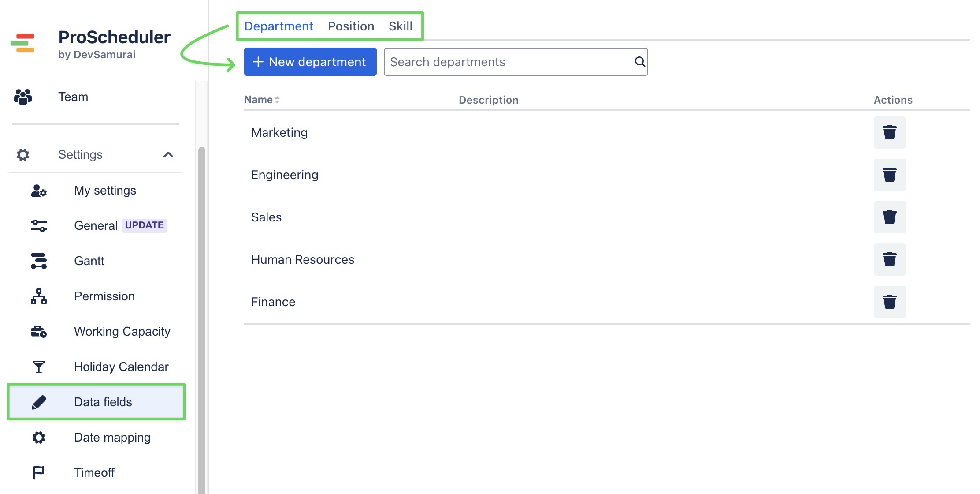980x494 pixels.
Task: Open Working Capacity settings
Action: click(x=122, y=331)
